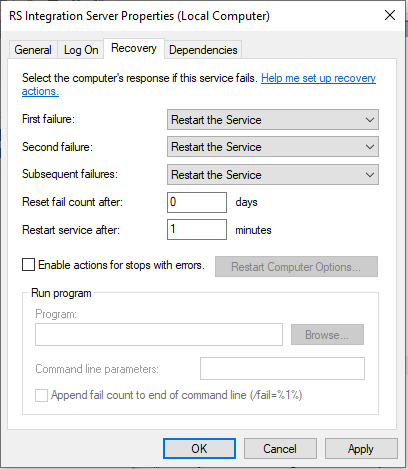Image resolution: width=408 pixels, height=469 pixels.
Task: Confirm the settings with OK
Action: click(x=199, y=449)
